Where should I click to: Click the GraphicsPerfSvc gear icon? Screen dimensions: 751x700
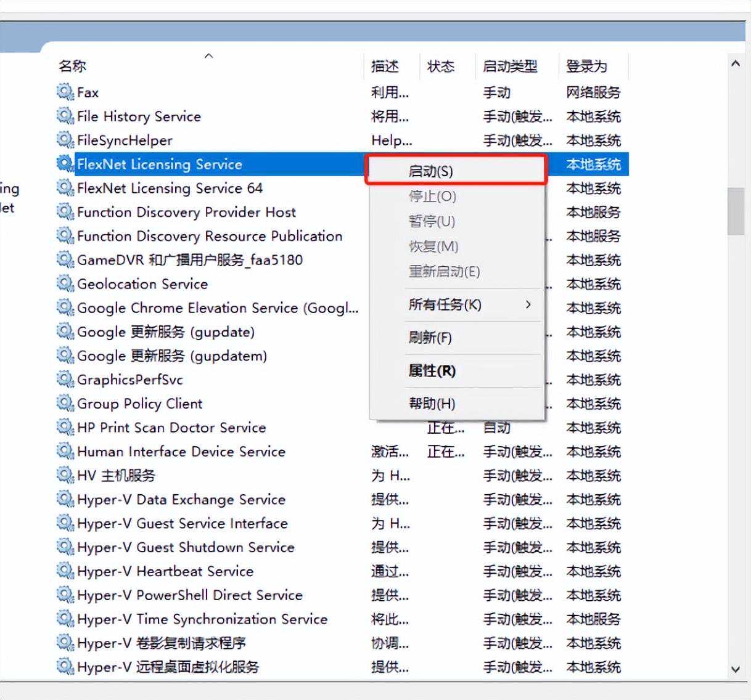65,380
